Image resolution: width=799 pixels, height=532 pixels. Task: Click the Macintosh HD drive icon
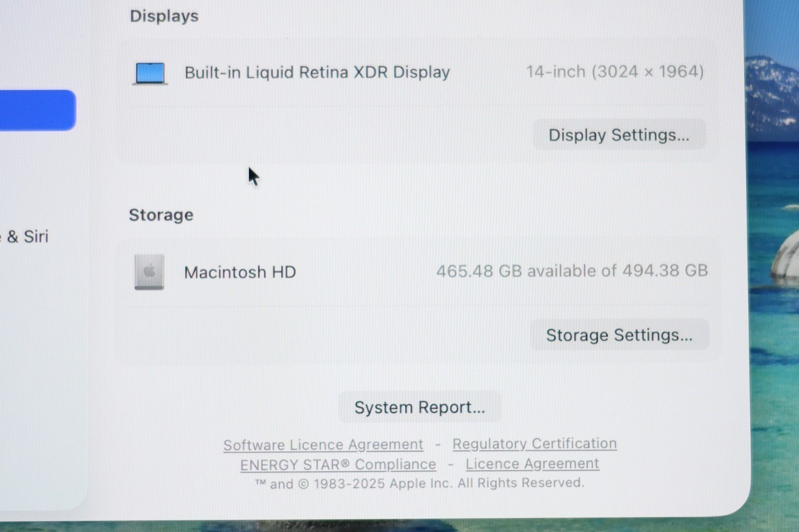(149, 272)
